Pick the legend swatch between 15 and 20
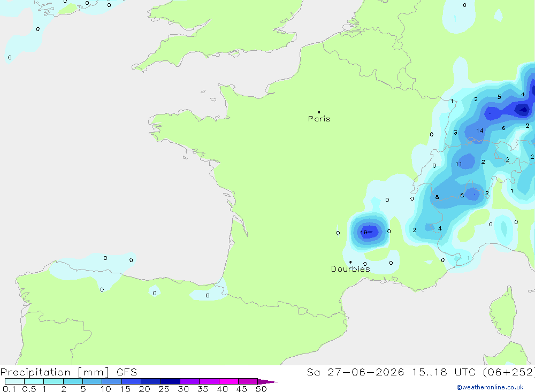The height and width of the screenshot is (392, 535). point(131,381)
